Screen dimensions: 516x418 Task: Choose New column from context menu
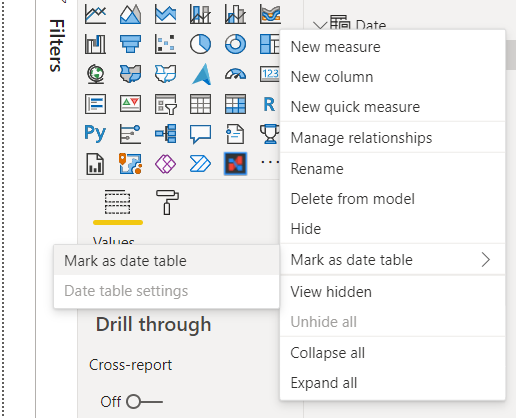[393, 77]
